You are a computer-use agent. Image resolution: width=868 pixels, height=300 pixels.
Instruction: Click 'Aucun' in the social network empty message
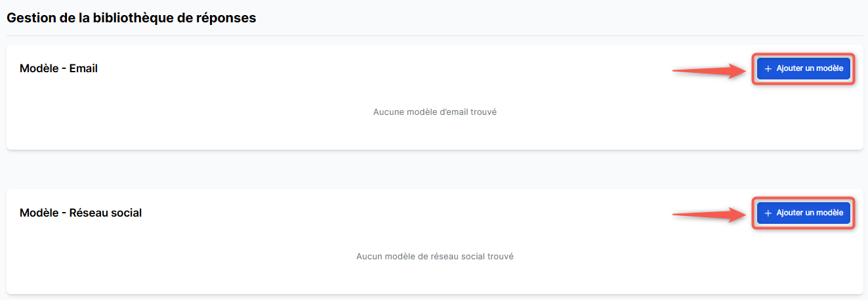[368, 257]
